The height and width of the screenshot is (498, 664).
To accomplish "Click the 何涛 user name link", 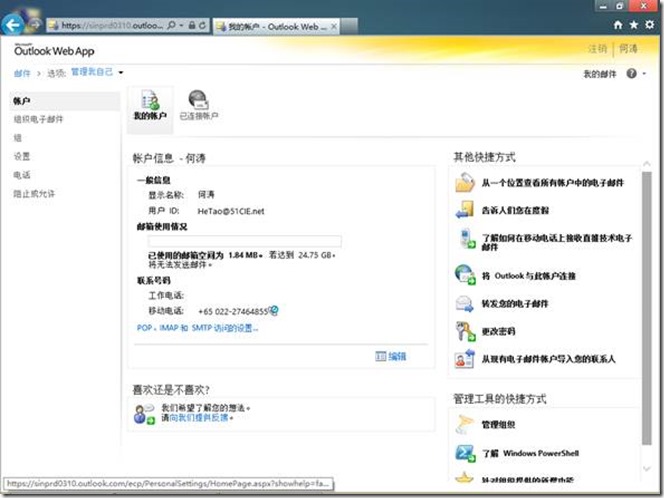I will pyautogui.click(x=628, y=49).
